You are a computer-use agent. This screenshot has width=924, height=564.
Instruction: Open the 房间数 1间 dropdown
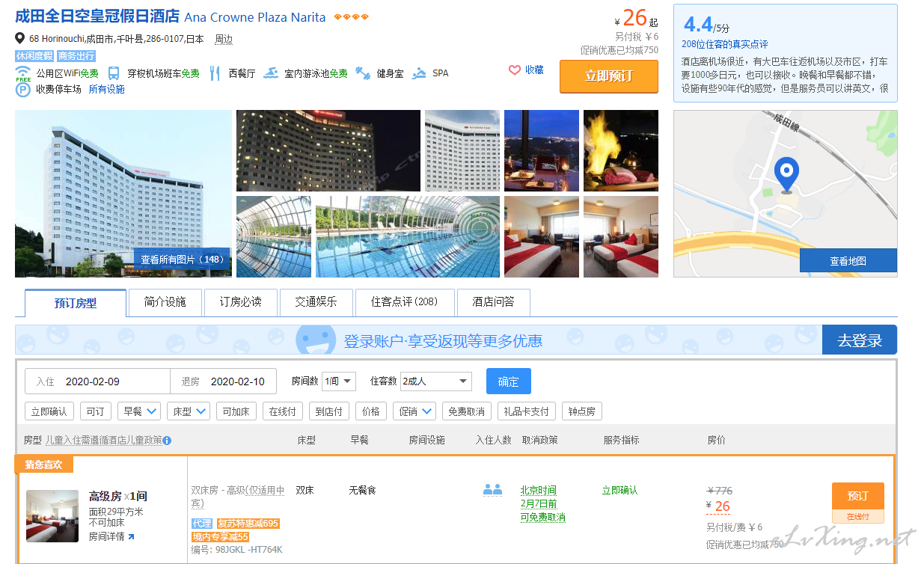point(339,381)
